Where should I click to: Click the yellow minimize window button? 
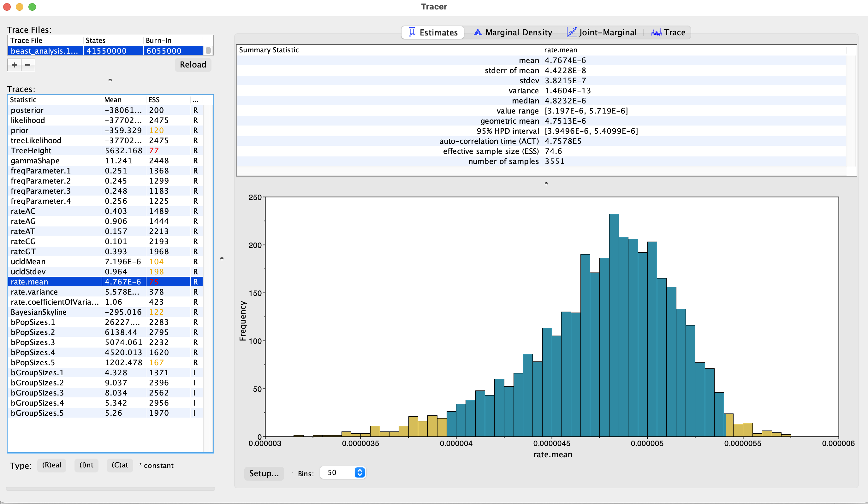pos(20,7)
